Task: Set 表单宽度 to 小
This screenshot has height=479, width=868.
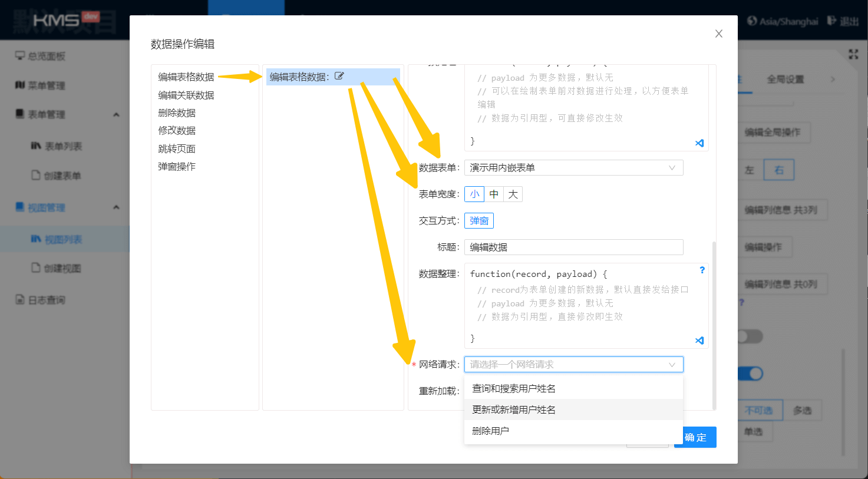Action: pos(474,194)
